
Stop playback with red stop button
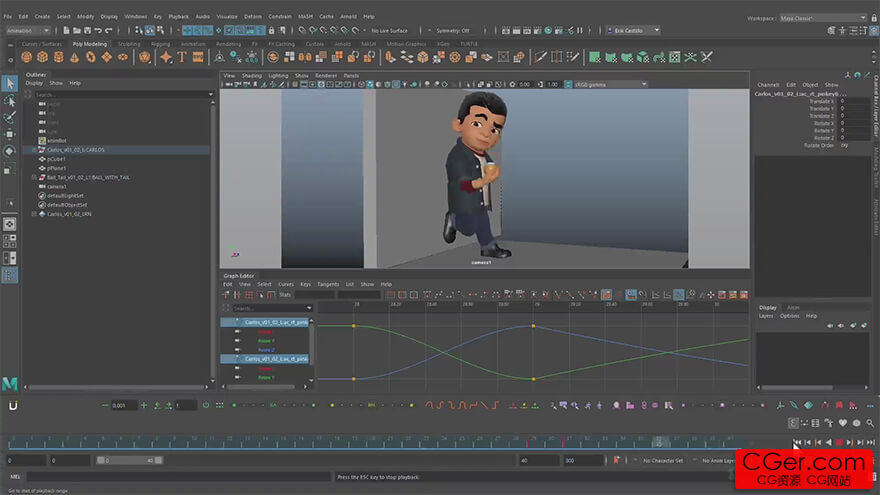coord(838,443)
